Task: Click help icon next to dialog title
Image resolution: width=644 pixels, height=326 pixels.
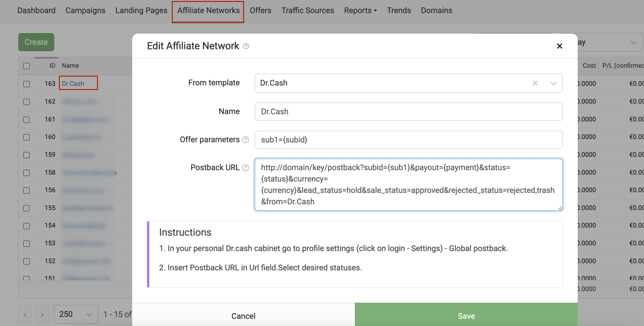Action: coord(246,47)
